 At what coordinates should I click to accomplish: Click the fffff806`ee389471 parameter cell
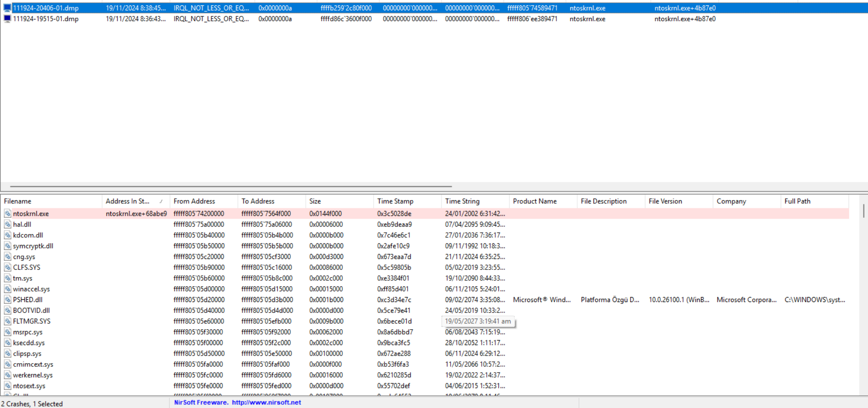(x=532, y=19)
